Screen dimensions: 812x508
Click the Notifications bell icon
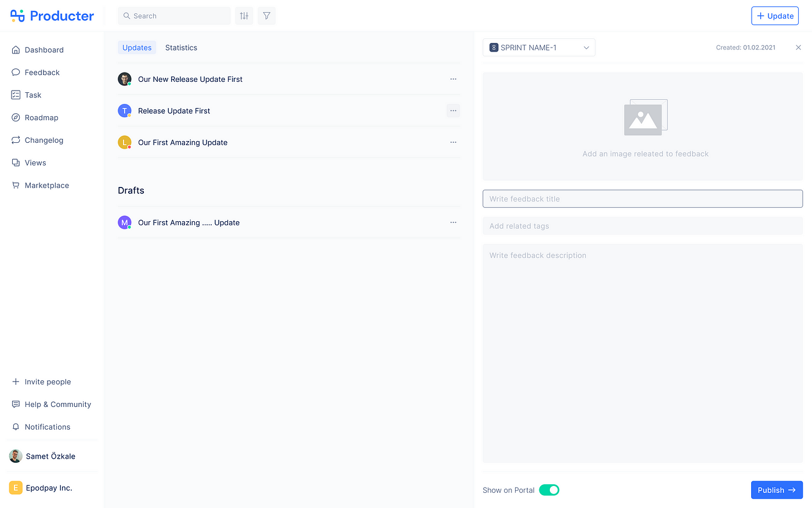click(16, 427)
